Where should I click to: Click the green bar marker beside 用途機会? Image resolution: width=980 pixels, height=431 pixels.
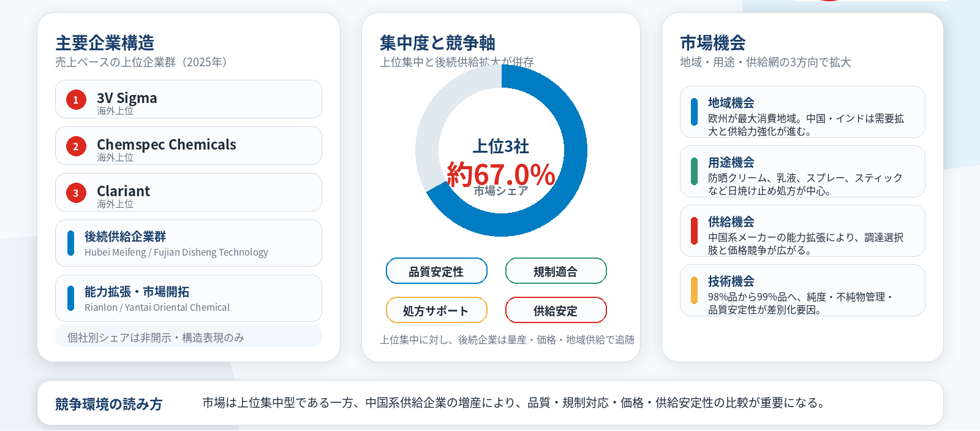click(694, 172)
